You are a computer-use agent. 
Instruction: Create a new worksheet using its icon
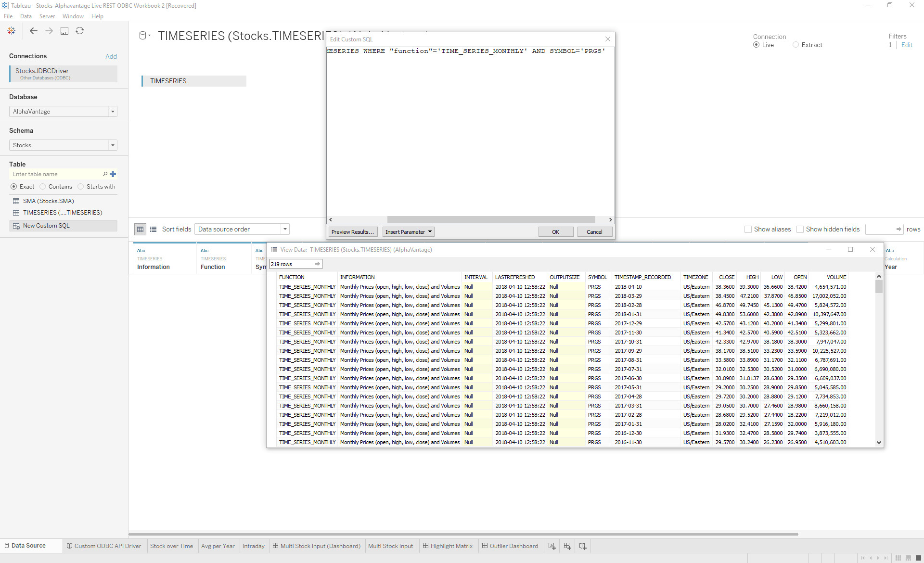click(552, 546)
